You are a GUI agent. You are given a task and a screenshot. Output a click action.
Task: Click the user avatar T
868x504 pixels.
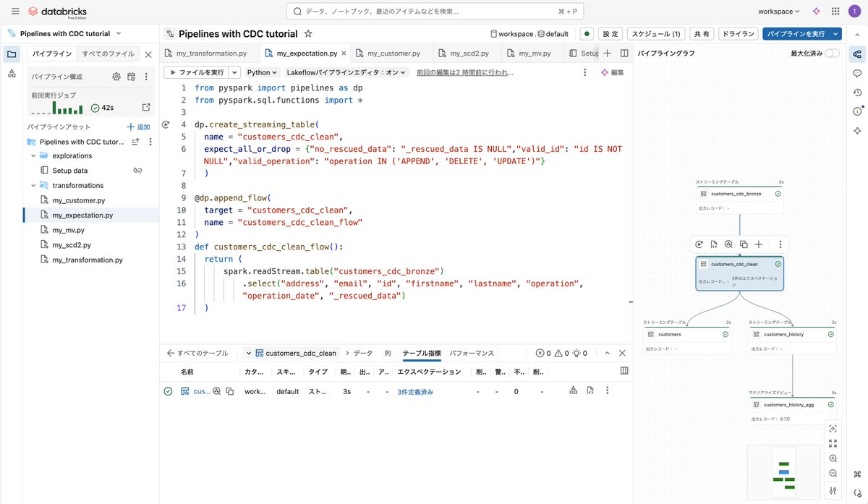855,12
